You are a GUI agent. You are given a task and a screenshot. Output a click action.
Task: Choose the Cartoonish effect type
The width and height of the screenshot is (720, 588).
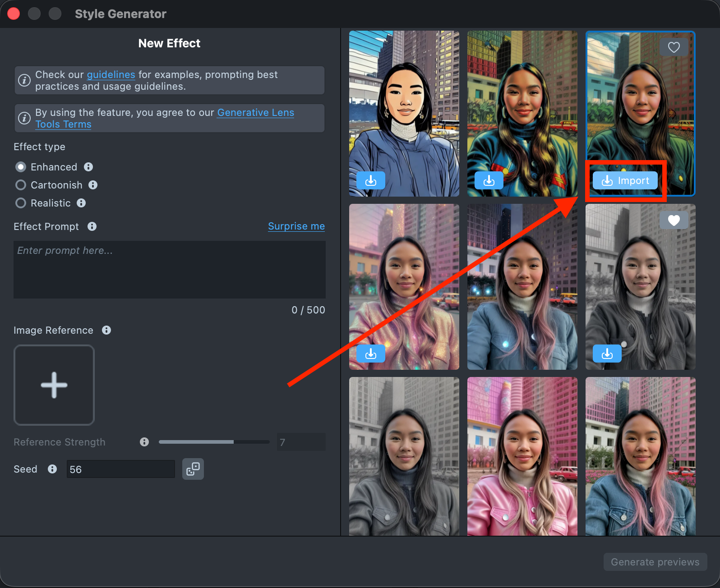(21, 185)
